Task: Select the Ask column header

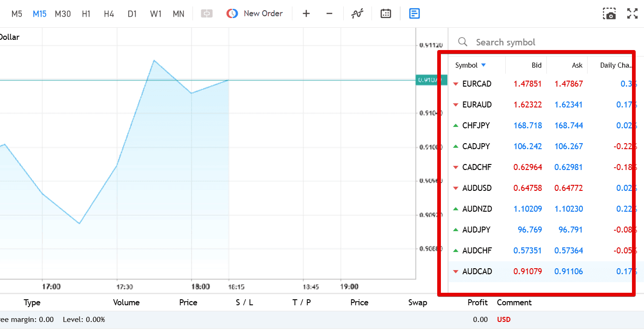Action: coord(577,65)
